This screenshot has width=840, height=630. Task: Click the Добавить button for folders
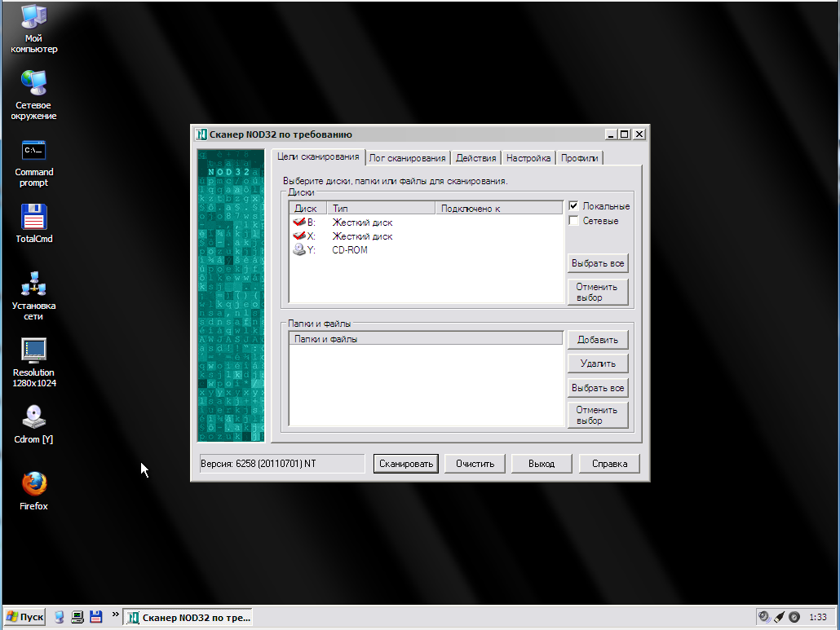(x=598, y=340)
